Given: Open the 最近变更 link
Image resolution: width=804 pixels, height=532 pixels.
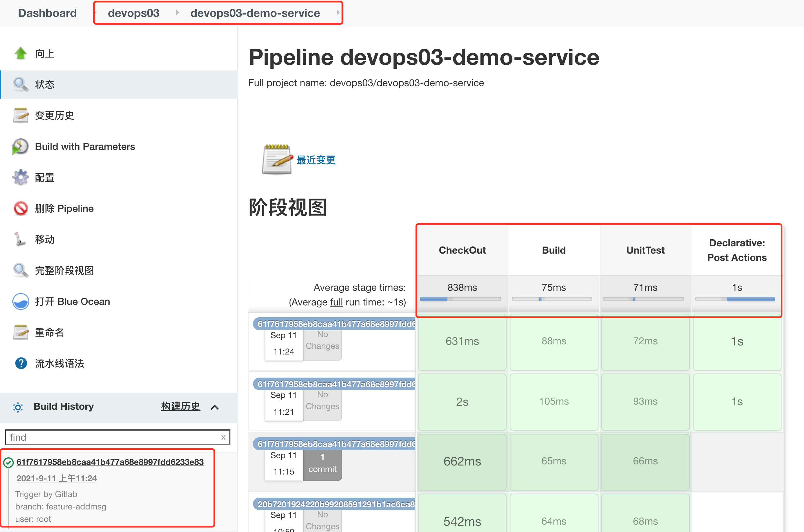Looking at the screenshot, I should tap(316, 160).
